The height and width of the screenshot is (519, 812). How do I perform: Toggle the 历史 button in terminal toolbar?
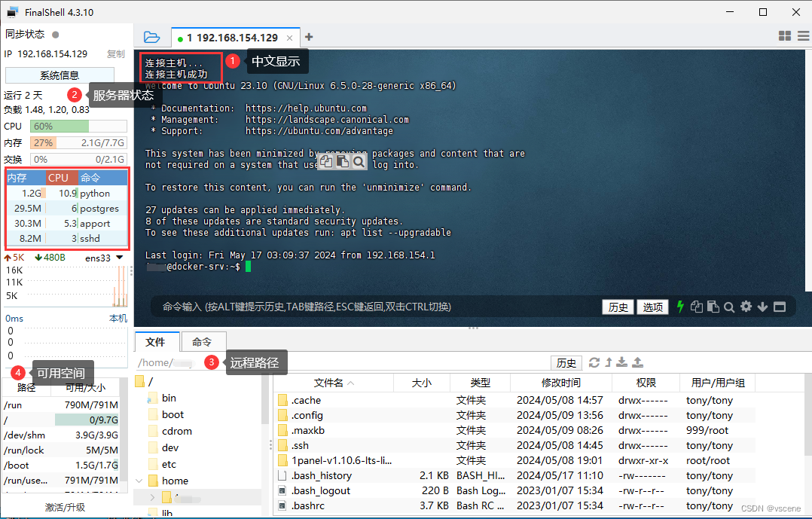(x=618, y=307)
